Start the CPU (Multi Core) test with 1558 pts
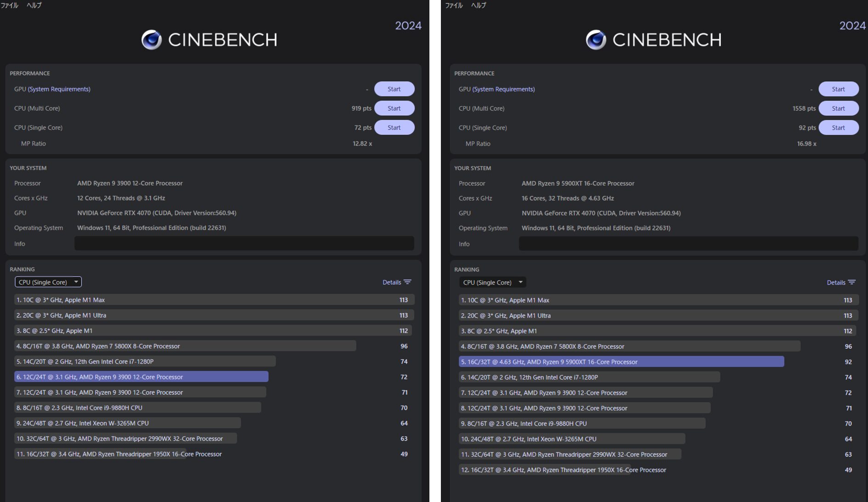868x502 pixels. coord(839,108)
